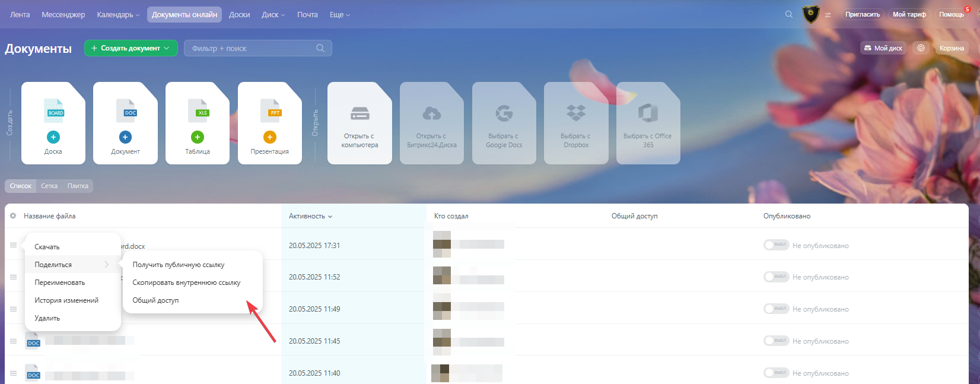Create a new DOC Документ
The image size is (980, 384).
[125, 137]
